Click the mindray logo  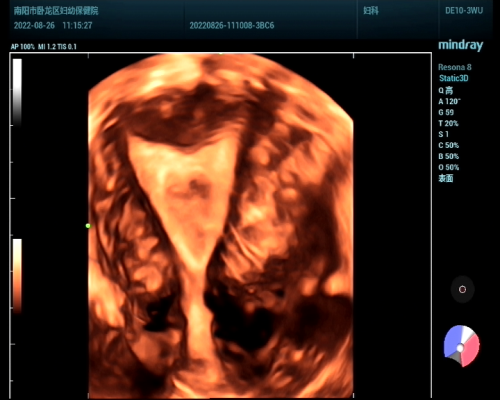(460, 46)
